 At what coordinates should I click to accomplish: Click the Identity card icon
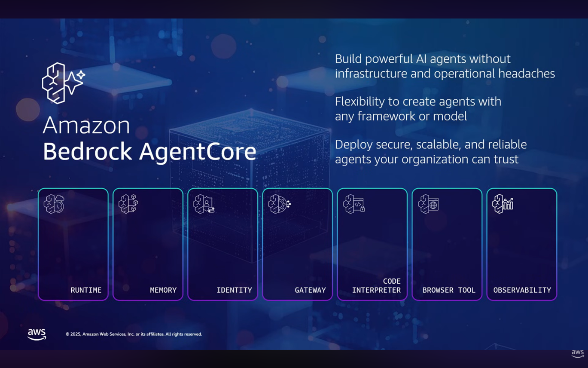coord(204,204)
